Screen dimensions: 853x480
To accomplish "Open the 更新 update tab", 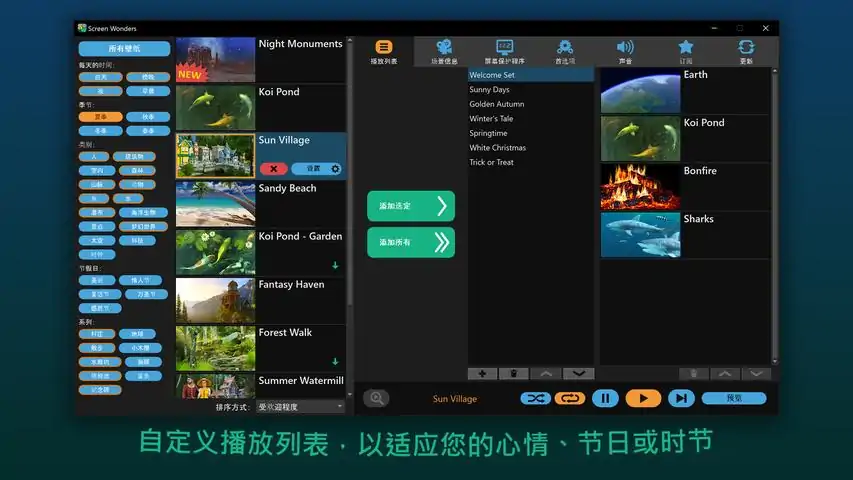I will pyautogui.click(x=746, y=52).
